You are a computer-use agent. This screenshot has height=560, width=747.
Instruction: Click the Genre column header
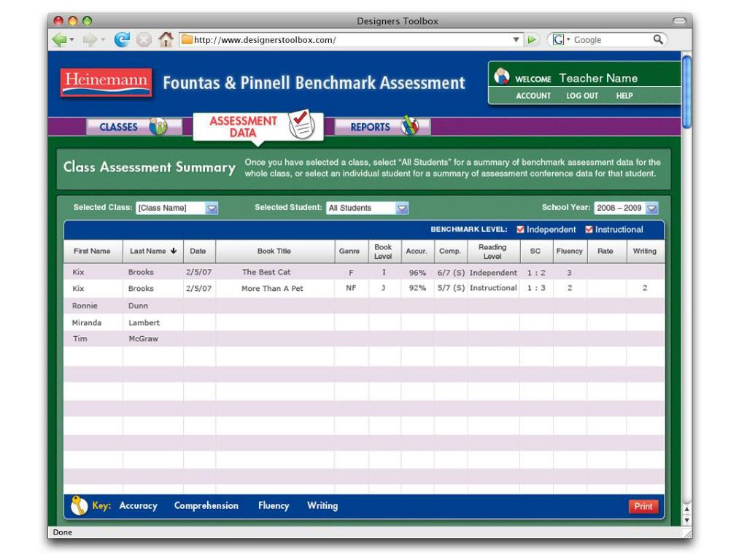351,251
